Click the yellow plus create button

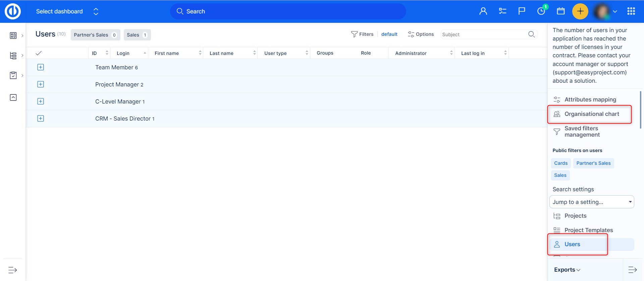pos(580,11)
